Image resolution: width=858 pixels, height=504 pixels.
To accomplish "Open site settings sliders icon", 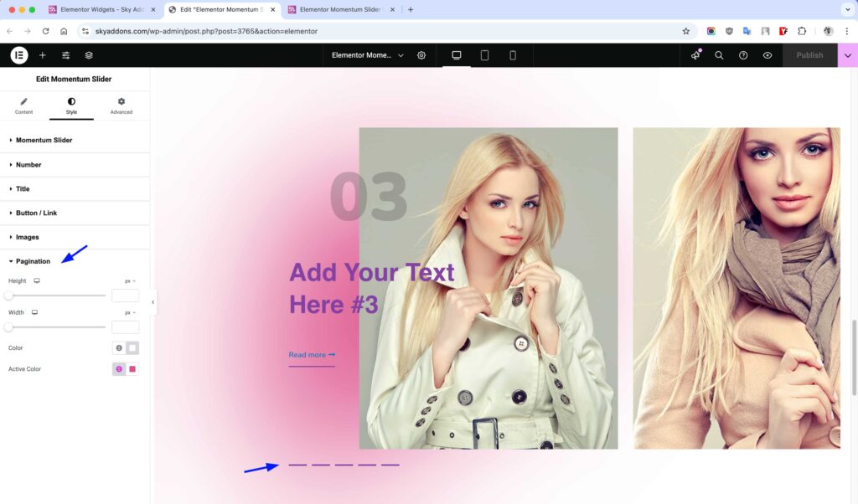I will pyautogui.click(x=65, y=55).
